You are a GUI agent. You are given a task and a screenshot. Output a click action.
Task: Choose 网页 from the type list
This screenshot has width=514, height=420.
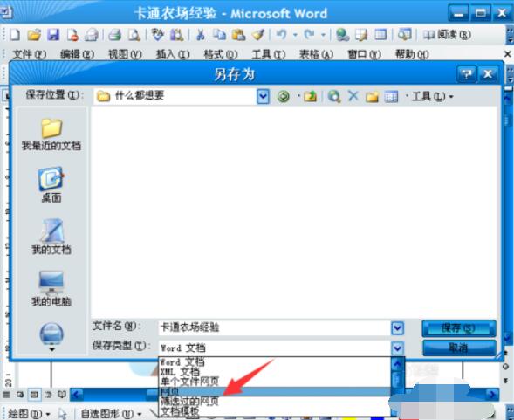pos(275,391)
